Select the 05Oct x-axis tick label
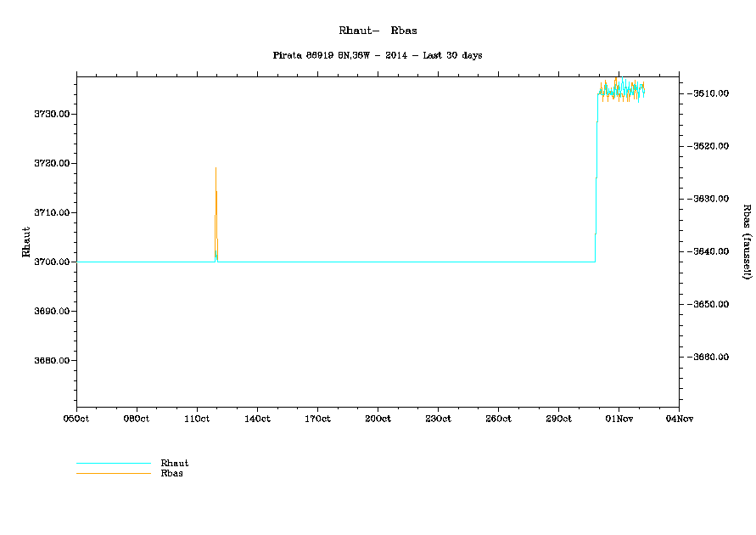Viewport: 756px width, 535px height. click(76, 419)
